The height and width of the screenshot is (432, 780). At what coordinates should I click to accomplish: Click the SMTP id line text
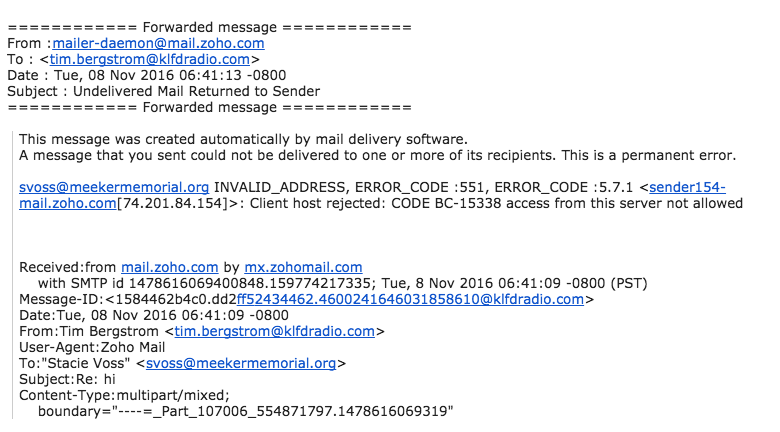[343, 283]
